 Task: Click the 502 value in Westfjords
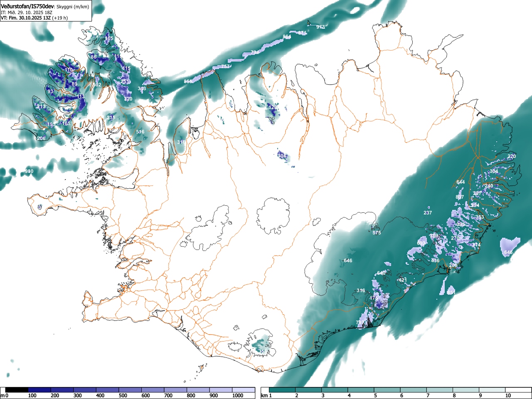[97, 85]
